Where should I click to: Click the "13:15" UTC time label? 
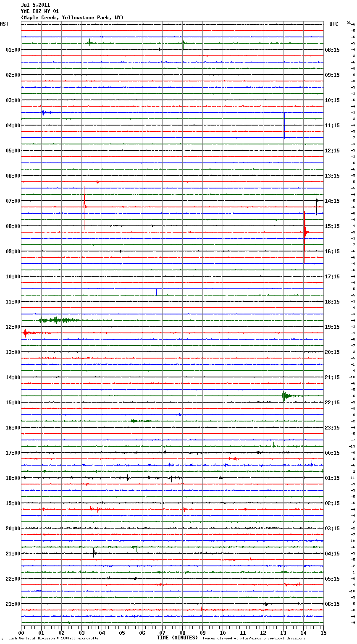332,176
